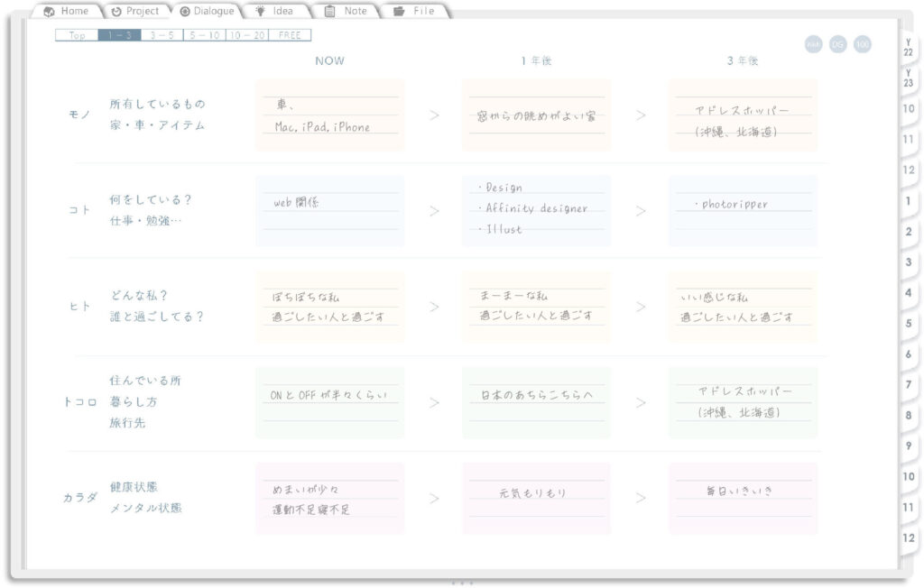Open month 7 side index tab
Viewport: 924px width, 588px height.
tap(908, 385)
